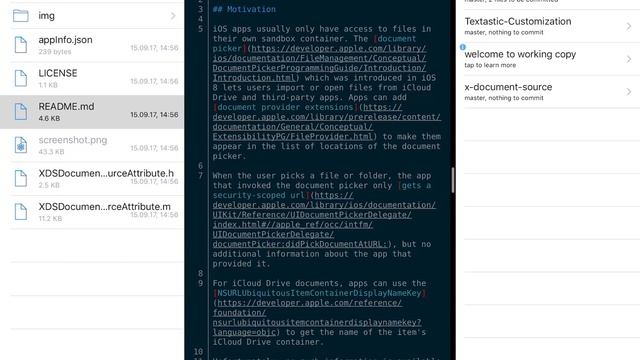This screenshot has width=640, height=360.
Task: Tap the appInfo.json file icon
Action: (21, 45)
